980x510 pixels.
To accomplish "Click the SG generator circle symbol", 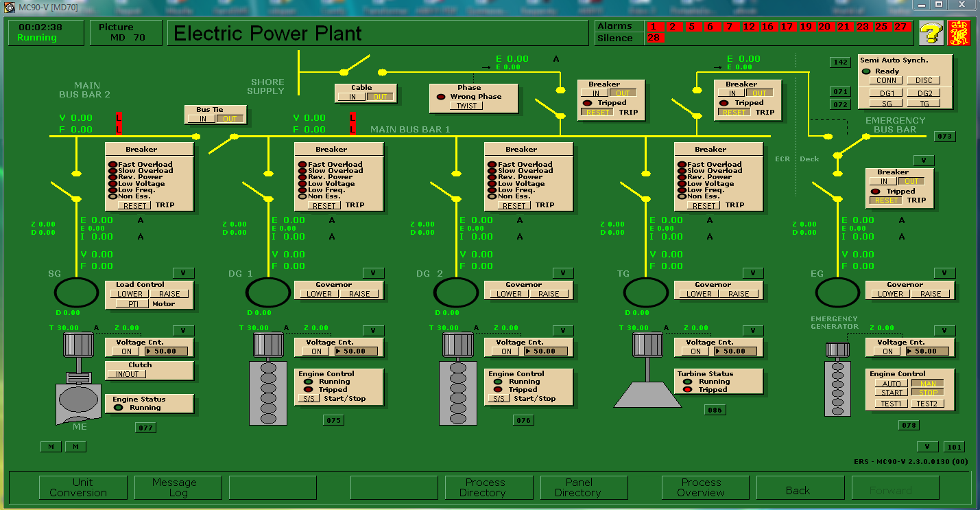I will pyautogui.click(x=77, y=293).
